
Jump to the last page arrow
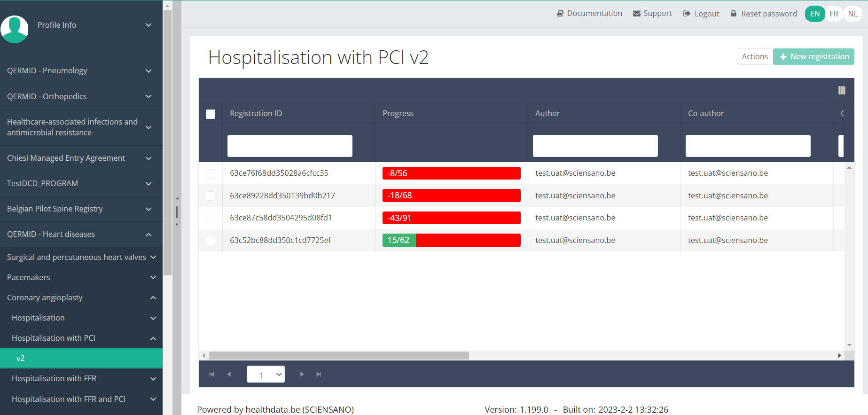319,374
